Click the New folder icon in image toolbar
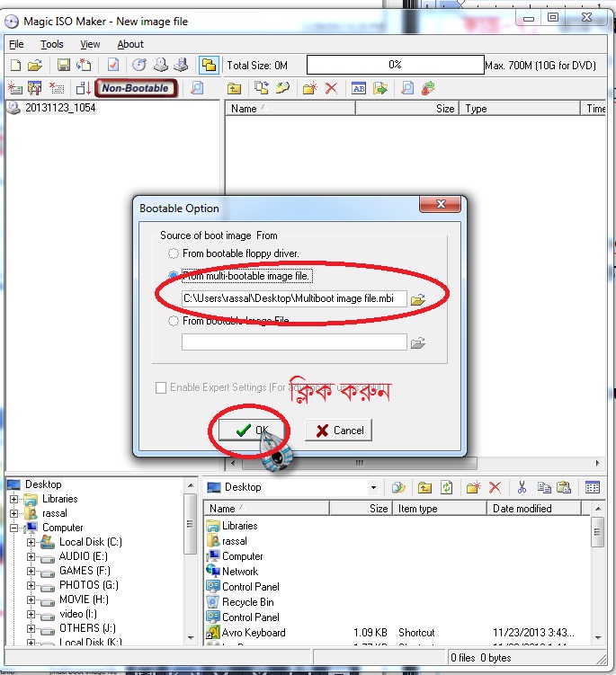The width and height of the screenshot is (616, 675). pos(309,88)
